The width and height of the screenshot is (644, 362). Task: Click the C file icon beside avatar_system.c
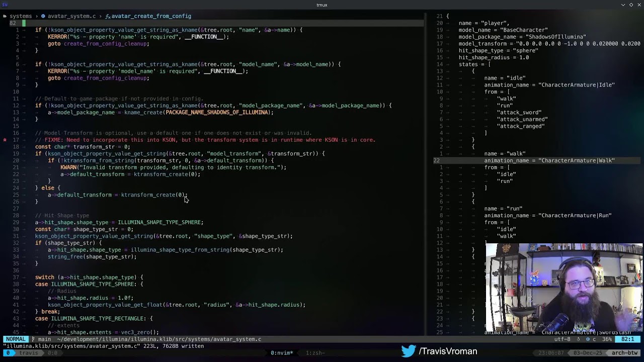tap(43, 16)
